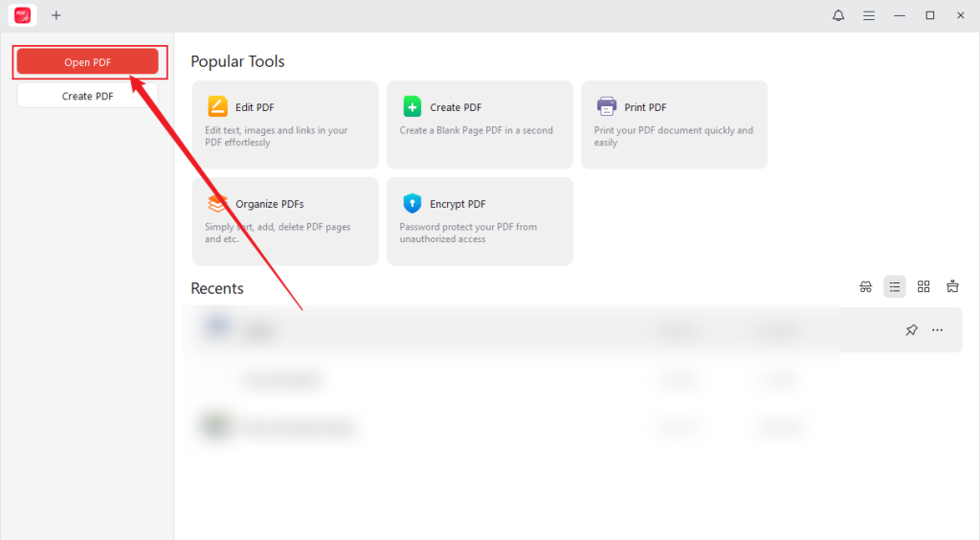Image resolution: width=980 pixels, height=540 pixels.
Task: Open the hamburger main menu
Action: click(x=869, y=15)
